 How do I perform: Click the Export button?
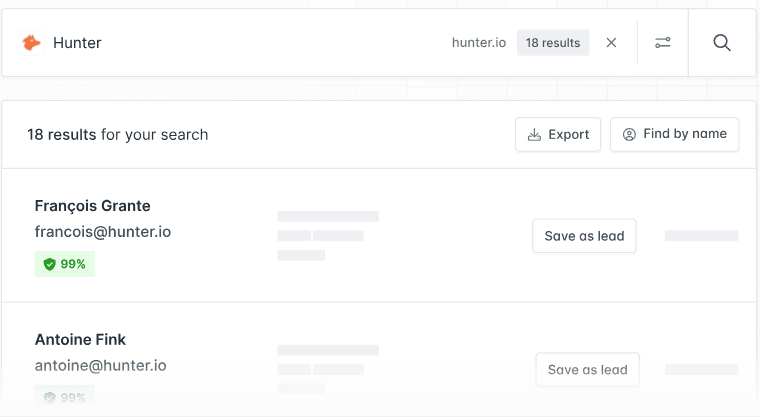(558, 135)
